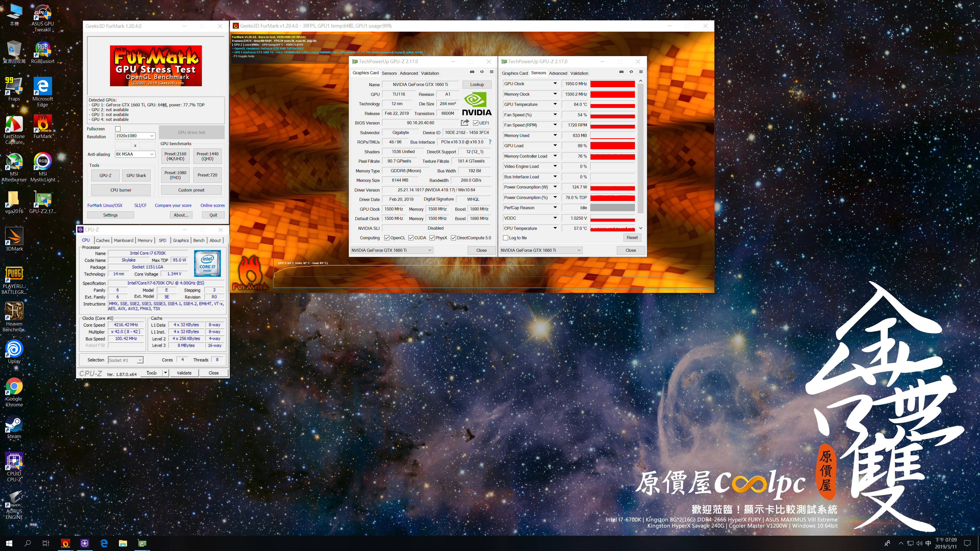Open the Resolution dropdown in FurMark

click(135, 136)
